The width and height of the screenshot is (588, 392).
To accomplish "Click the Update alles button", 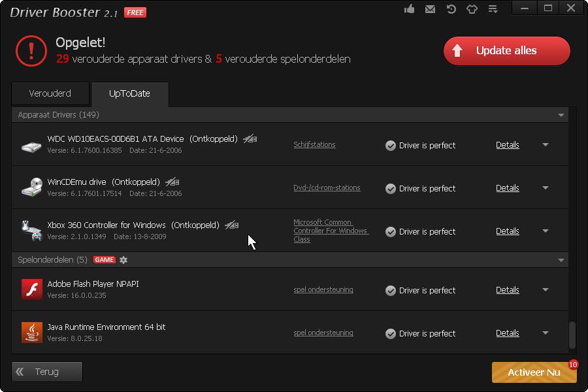I will click(x=506, y=51).
